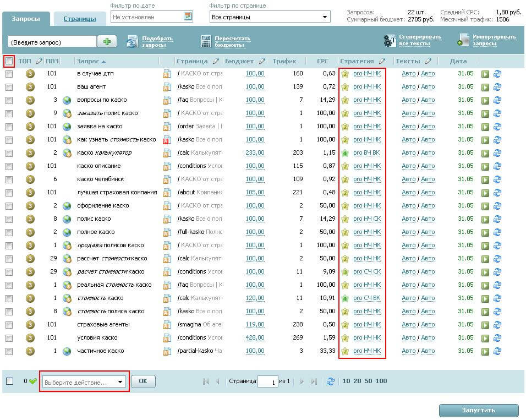Screen dimensions: 526x420
Task: Click green play icon for 'в случае дтп' row
Action: pyautogui.click(x=485, y=74)
